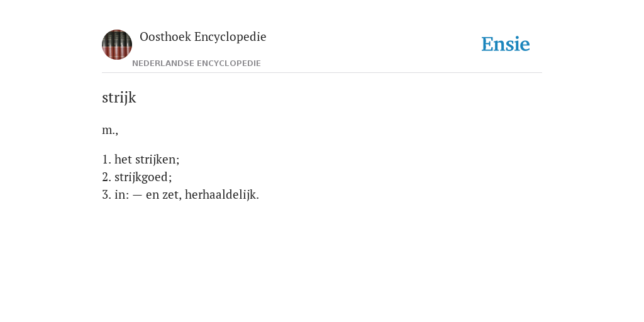Open the Oosthoek Encyclopedie title link

[x=203, y=37]
